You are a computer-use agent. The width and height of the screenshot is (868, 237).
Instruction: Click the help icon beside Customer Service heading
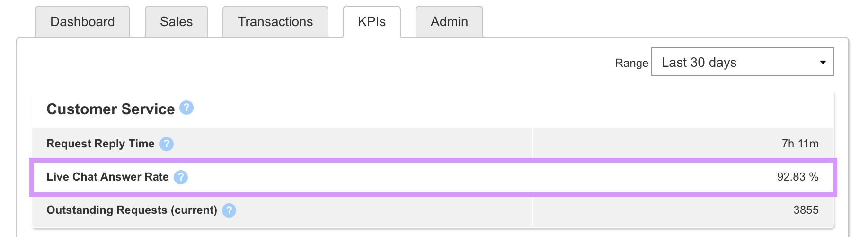click(x=186, y=108)
